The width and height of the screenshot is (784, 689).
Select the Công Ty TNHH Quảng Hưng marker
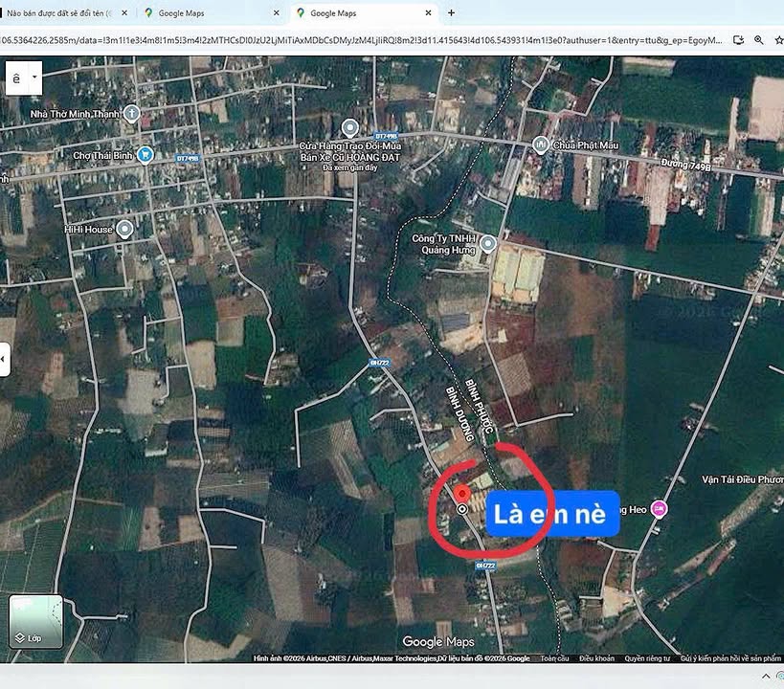[x=489, y=244]
